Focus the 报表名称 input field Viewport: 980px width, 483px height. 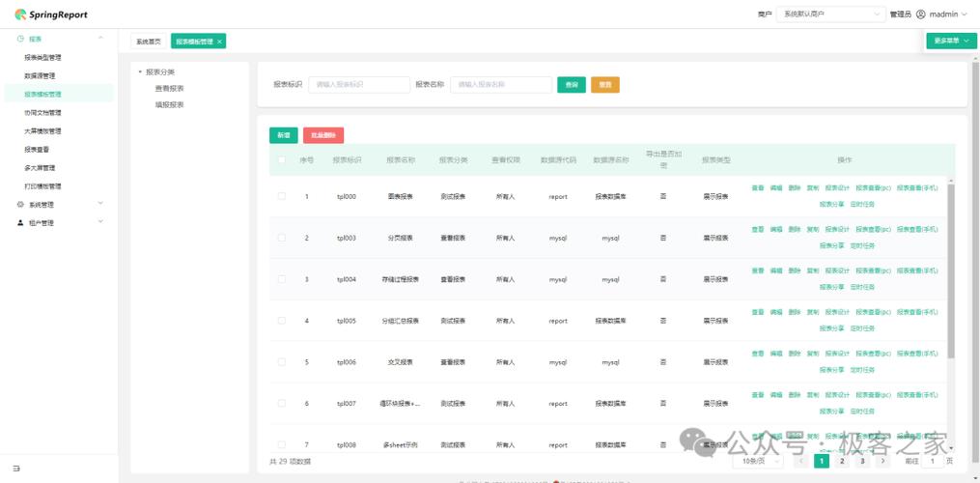501,84
